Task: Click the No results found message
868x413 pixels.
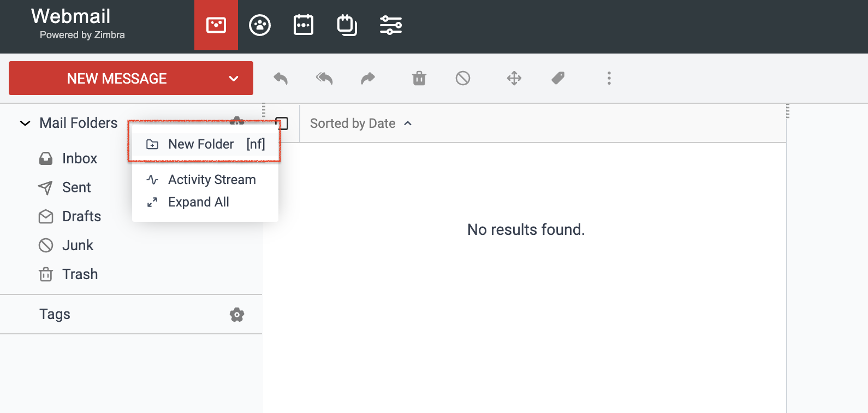Action: [x=526, y=229]
